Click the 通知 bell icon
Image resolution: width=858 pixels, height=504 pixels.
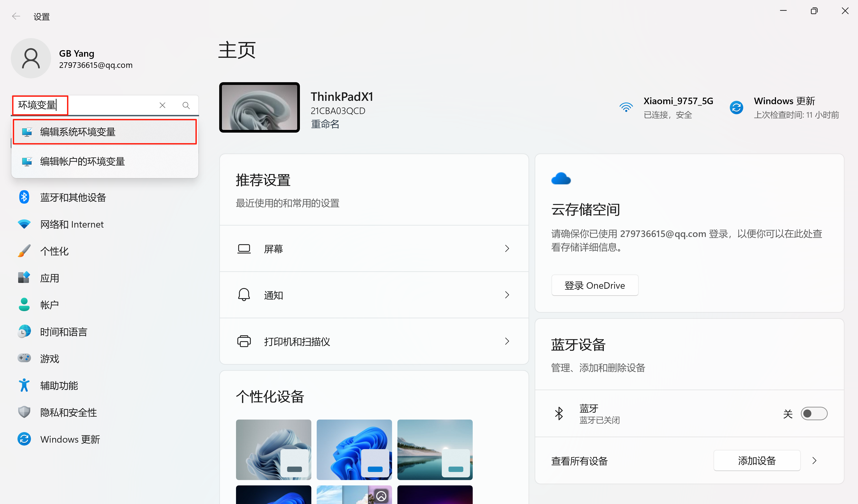click(x=244, y=295)
